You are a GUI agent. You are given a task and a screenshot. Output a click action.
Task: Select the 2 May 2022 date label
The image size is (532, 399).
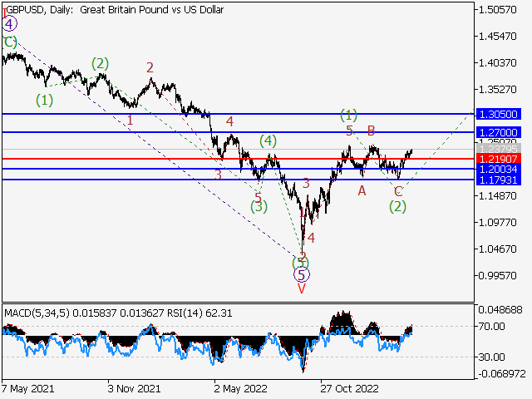click(x=240, y=388)
